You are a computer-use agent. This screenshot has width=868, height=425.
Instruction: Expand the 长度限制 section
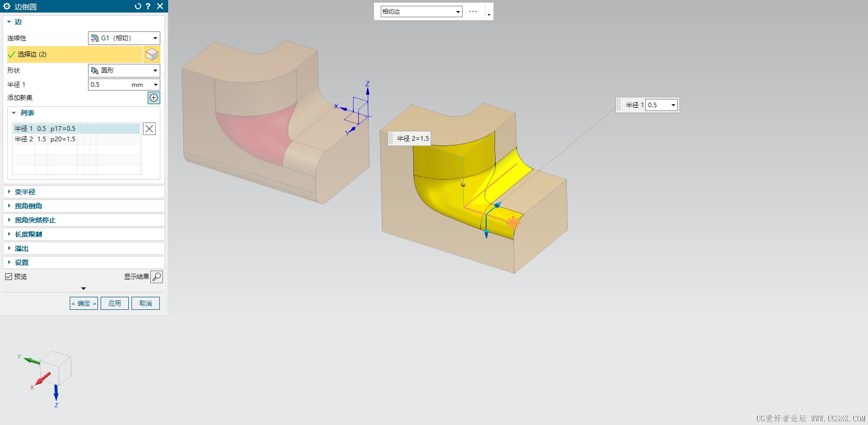coord(84,234)
